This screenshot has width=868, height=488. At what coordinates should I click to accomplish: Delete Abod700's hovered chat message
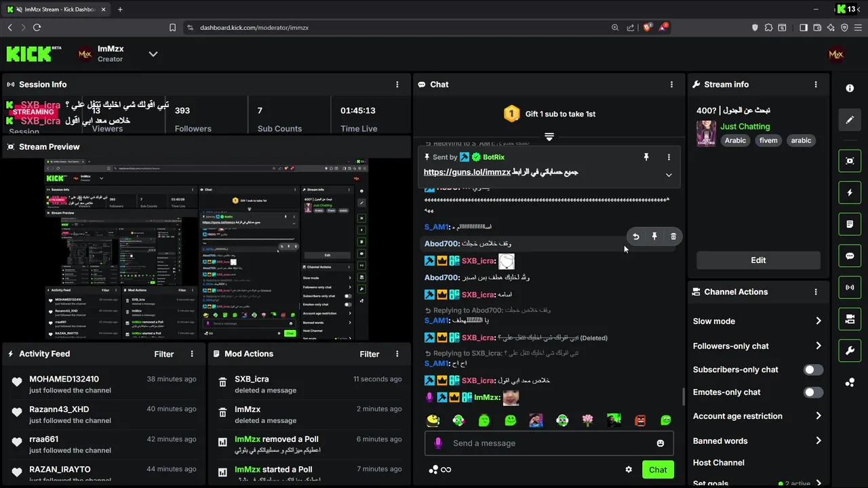(673, 237)
